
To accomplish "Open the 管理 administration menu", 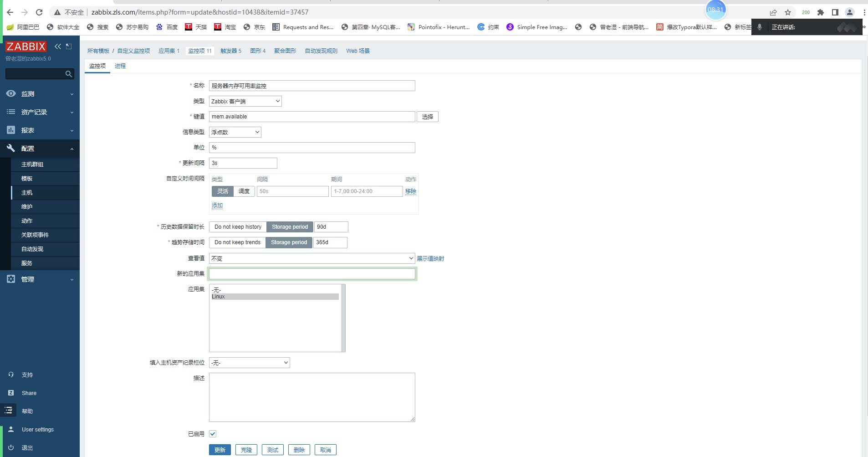I will [40, 279].
